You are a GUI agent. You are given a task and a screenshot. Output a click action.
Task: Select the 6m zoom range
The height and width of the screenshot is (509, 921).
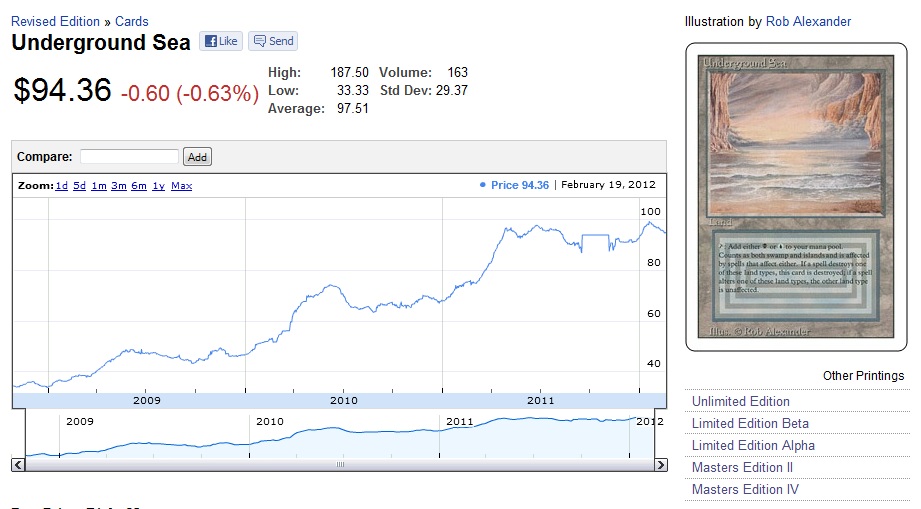click(139, 186)
